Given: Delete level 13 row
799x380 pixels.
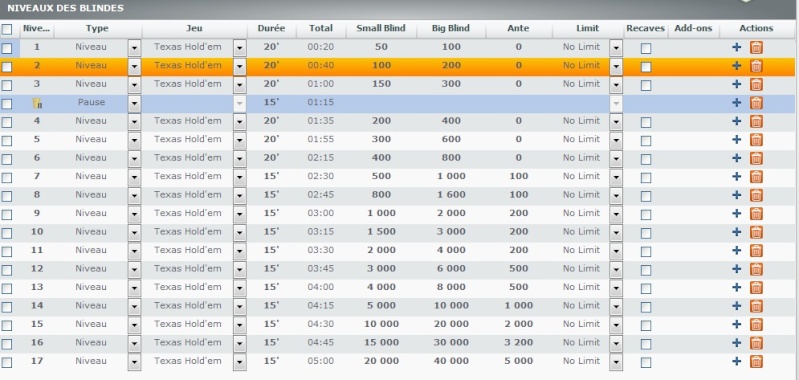Looking at the screenshot, I should 757,288.
